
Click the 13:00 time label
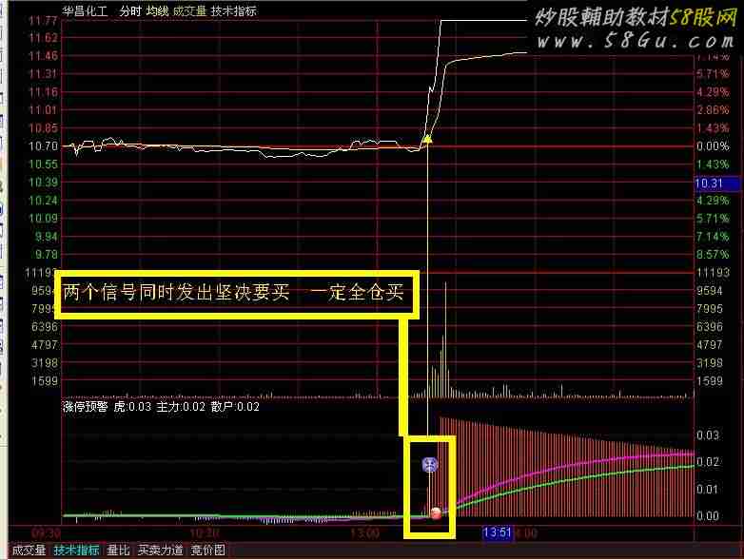[x=364, y=533]
